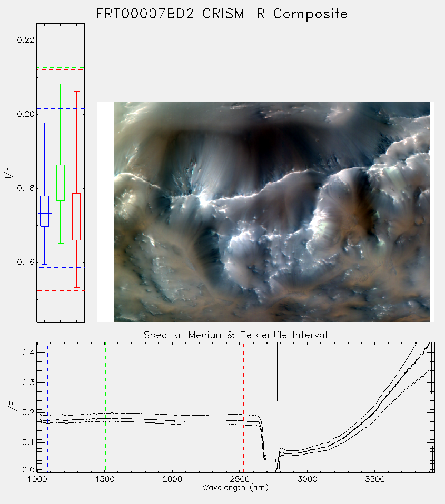Click the 3000 tick label on wavelength axis
The height and width of the screenshot is (504, 445).
(x=307, y=479)
